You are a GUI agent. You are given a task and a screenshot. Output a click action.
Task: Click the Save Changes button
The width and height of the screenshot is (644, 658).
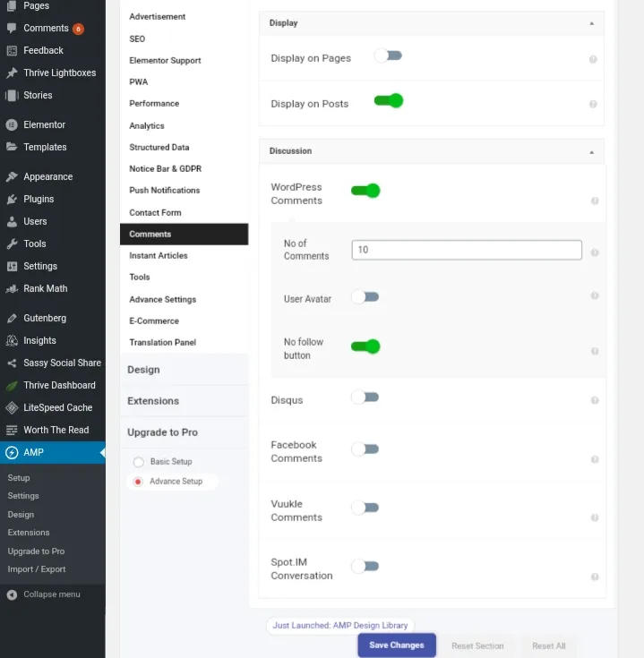(397, 645)
